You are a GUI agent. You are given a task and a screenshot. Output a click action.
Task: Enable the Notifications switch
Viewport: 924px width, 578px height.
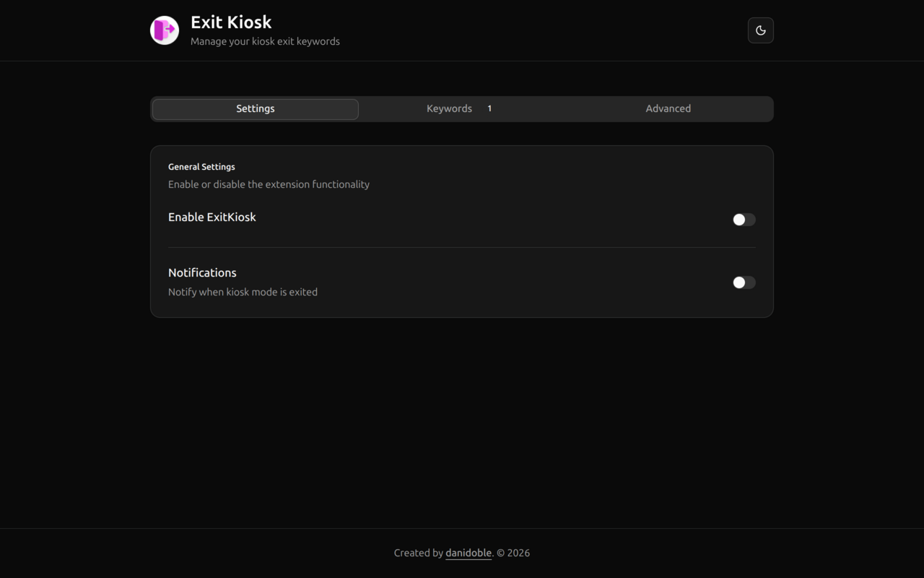click(744, 282)
